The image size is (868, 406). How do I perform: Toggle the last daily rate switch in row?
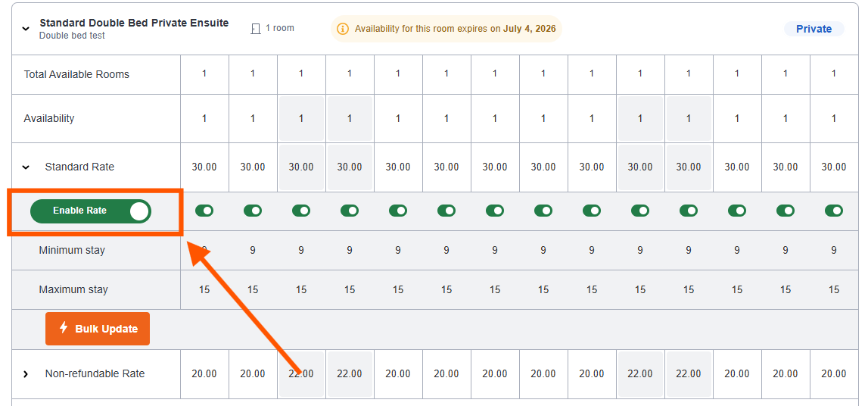tap(834, 211)
